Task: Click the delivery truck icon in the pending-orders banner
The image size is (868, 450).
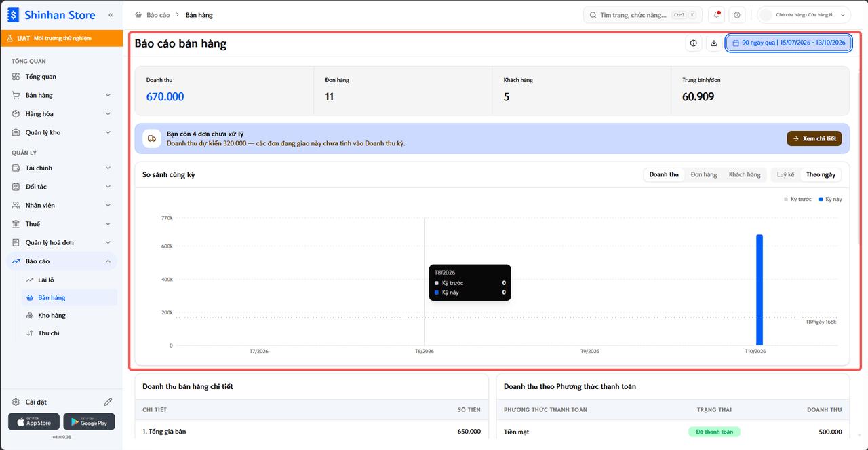Action: click(x=152, y=138)
